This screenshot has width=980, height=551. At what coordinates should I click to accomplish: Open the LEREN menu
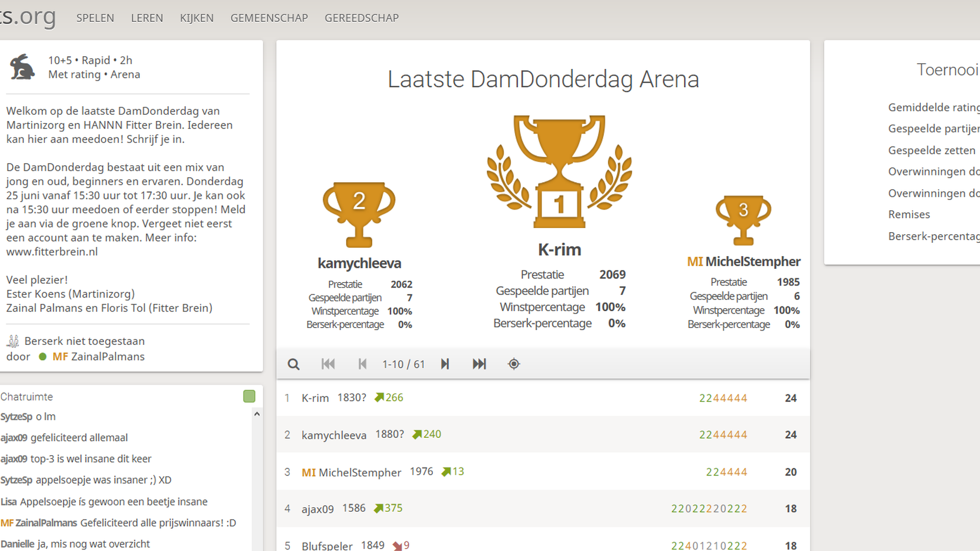[147, 18]
